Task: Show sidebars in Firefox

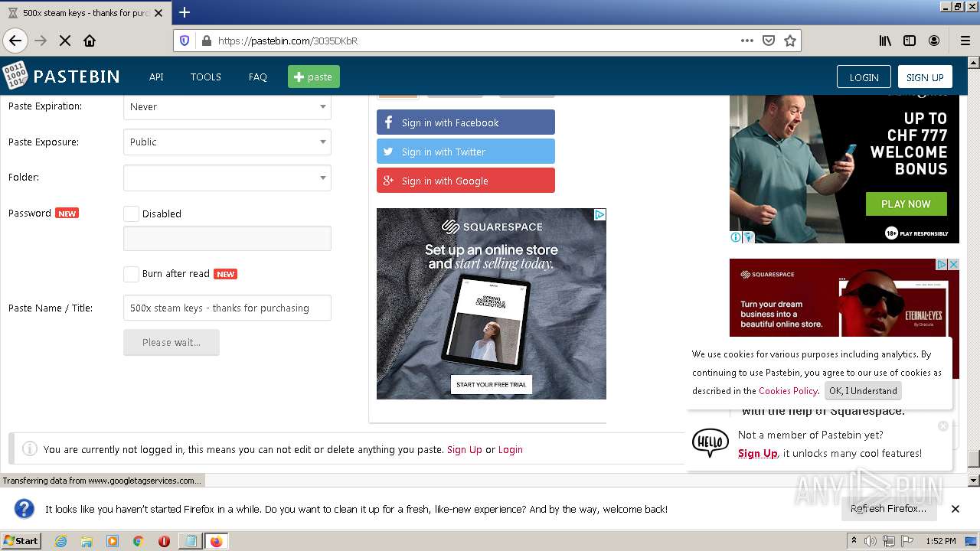Action: click(x=910, y=41)
